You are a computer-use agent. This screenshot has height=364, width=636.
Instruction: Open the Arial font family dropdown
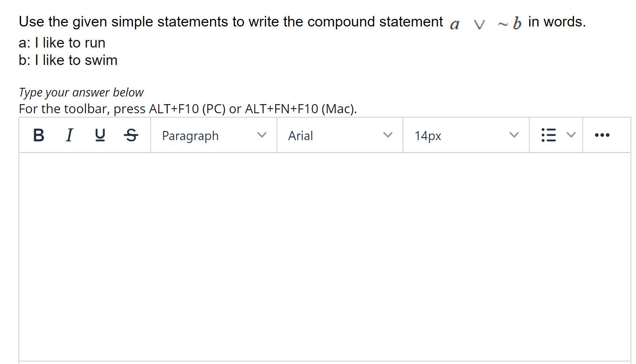tap(339, 135)
